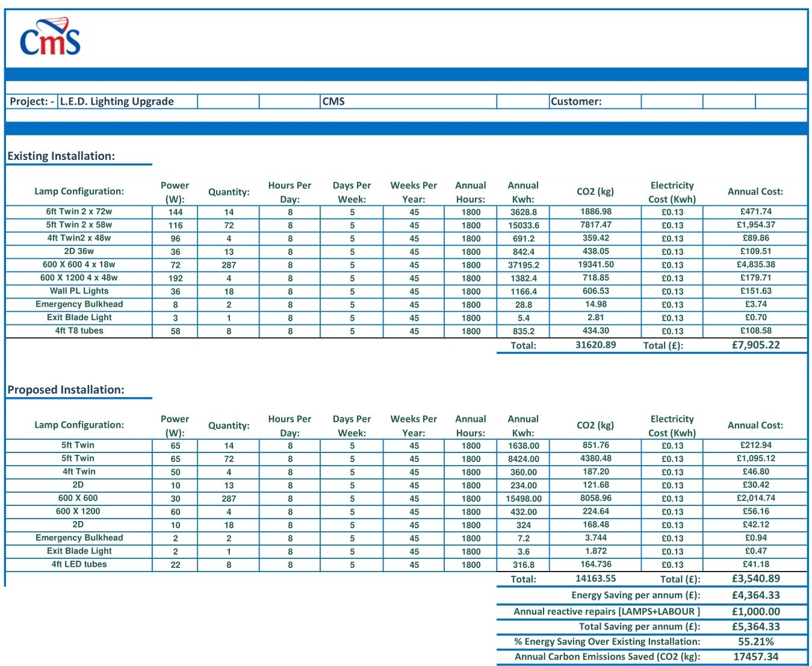This screenshot has width=812, height=666.
Task: Select the annual cost £1,954.37
Action: tap(756, 225)
